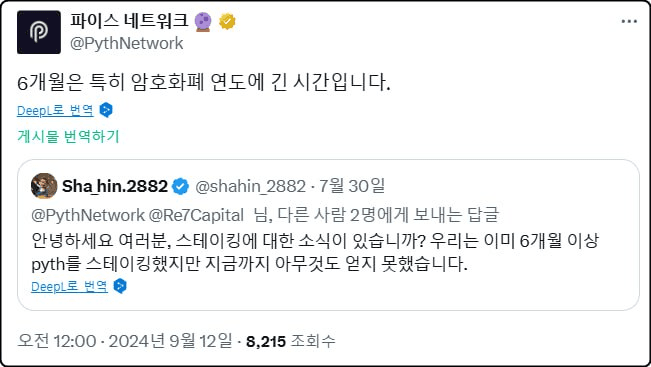Open the Sha_hin.2882 display name
This screenshot has height=367, width=651.
coord(115,186)
